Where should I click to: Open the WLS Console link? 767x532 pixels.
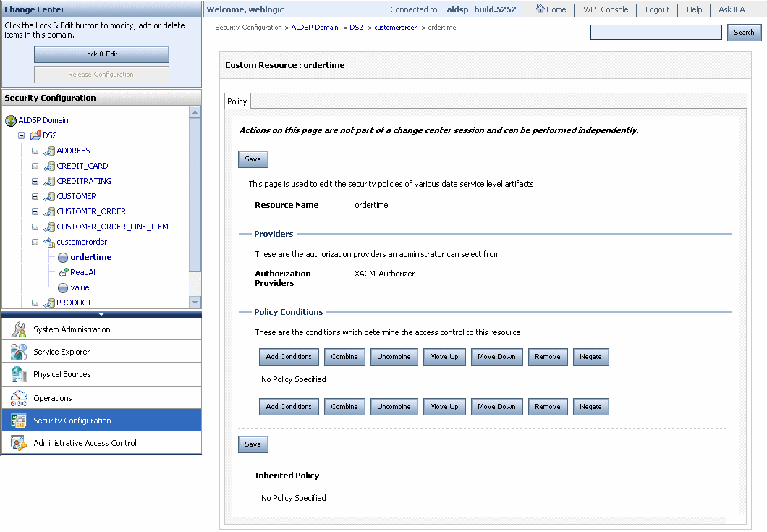pyautogui.click(x=606, y=9)
